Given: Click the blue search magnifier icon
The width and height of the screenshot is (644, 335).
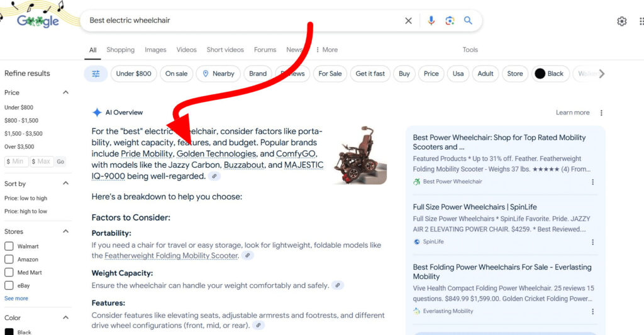Looking at the screenshot, I should 468,21.
